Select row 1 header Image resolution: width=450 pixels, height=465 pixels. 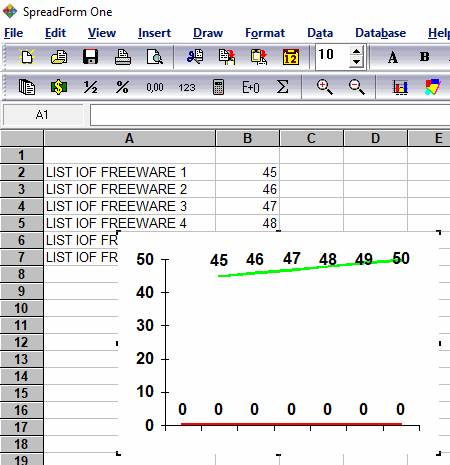click(x=21, y=155)
